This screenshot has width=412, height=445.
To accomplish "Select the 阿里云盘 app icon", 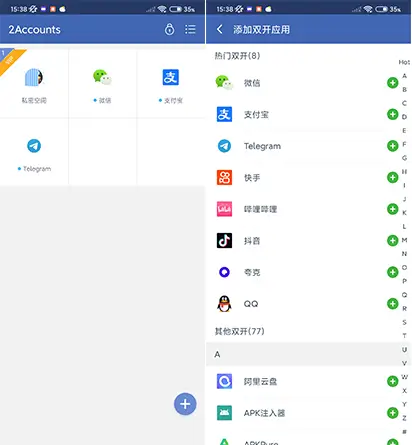I will coord(224,381).
